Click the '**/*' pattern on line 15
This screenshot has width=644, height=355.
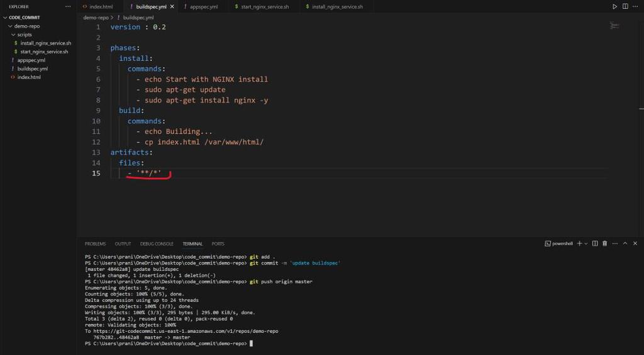[x=149, y=173]
